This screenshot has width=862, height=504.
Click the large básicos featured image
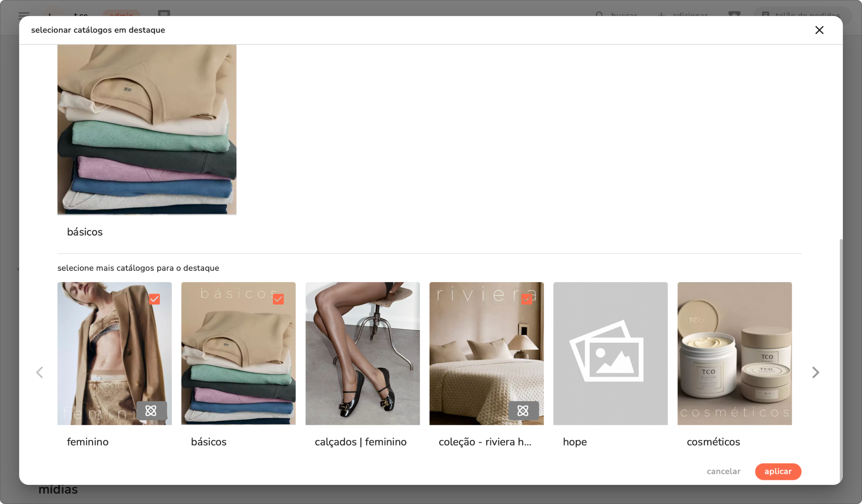point(147,130)
